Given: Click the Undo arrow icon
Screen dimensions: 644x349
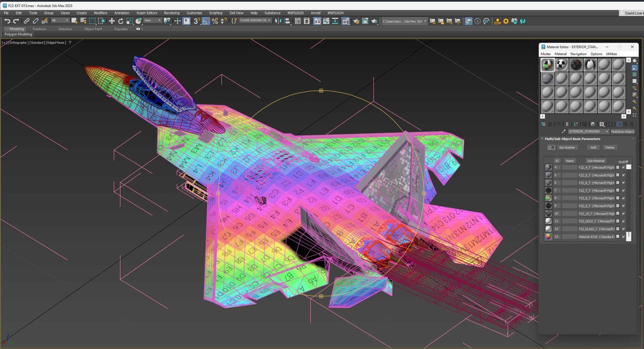Looking at the screenshot, I should tap(7, 21).
